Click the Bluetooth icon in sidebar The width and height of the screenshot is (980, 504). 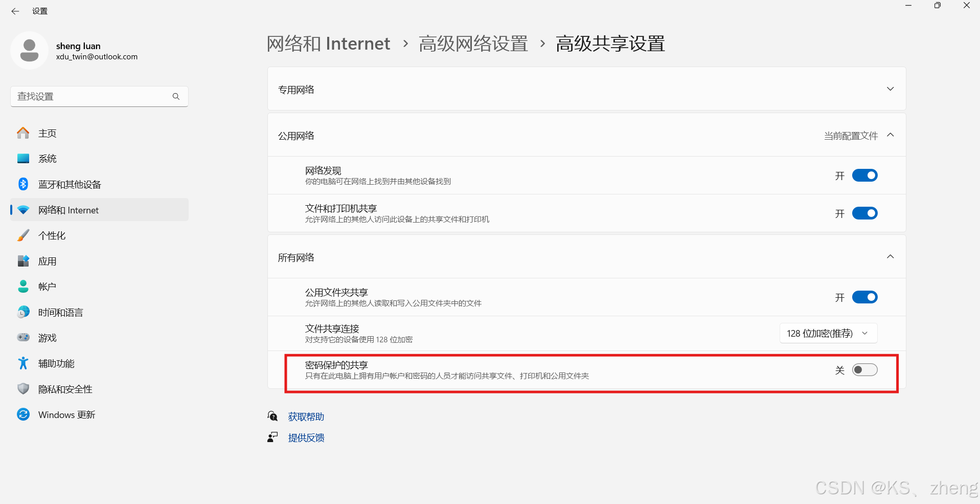23,184
